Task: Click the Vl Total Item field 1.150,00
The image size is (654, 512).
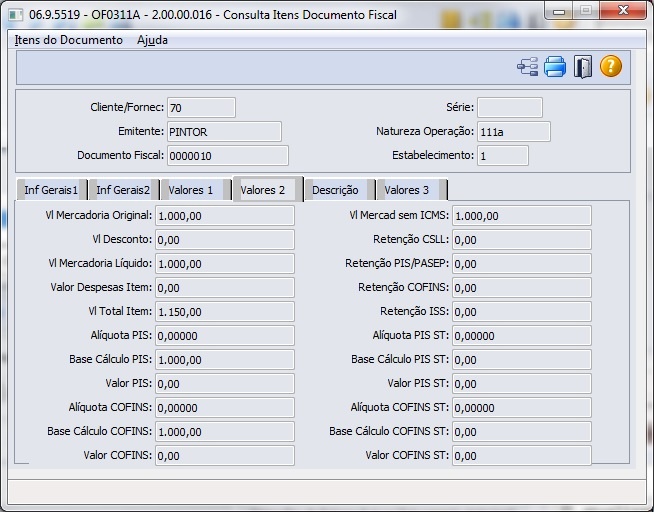Action: pos(225,311)
